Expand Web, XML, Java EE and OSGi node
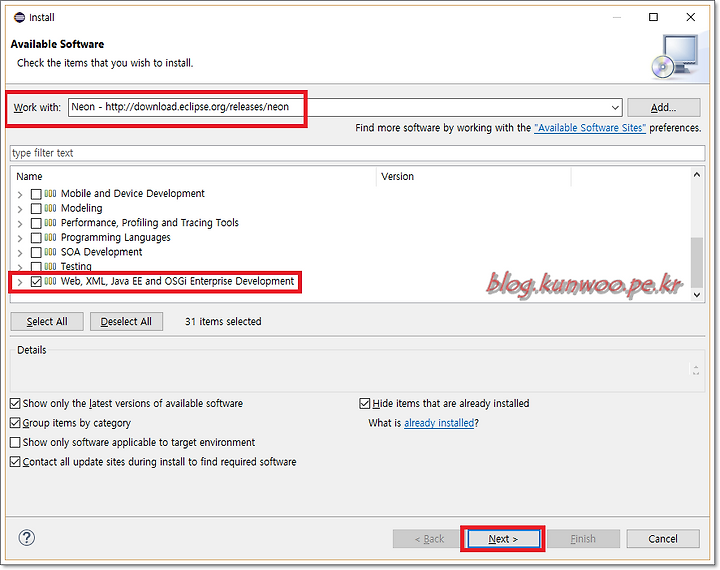 click(x=20, y=282)
